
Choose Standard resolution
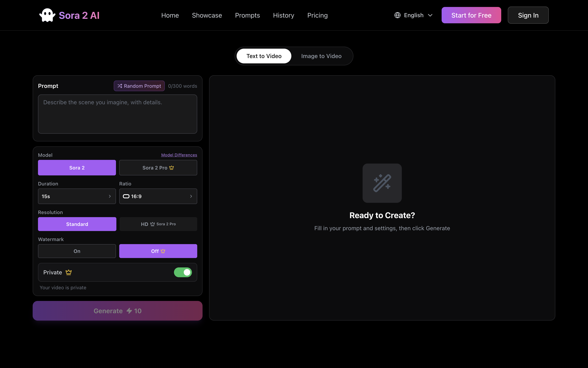(x=77, y=224)
